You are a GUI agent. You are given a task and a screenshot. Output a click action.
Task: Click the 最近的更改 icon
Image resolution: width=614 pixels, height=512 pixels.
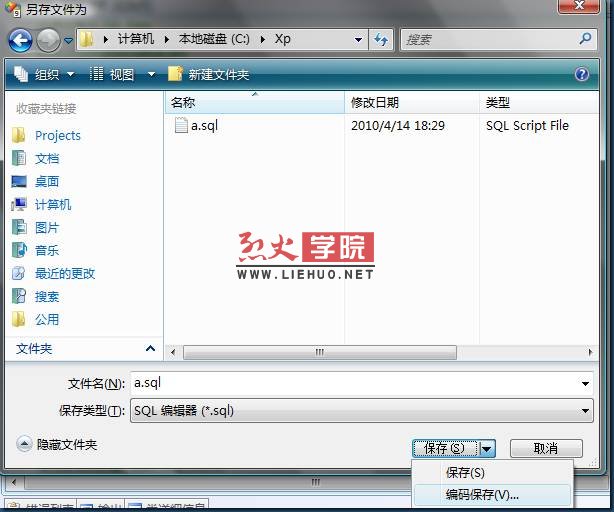coord(18,273)
